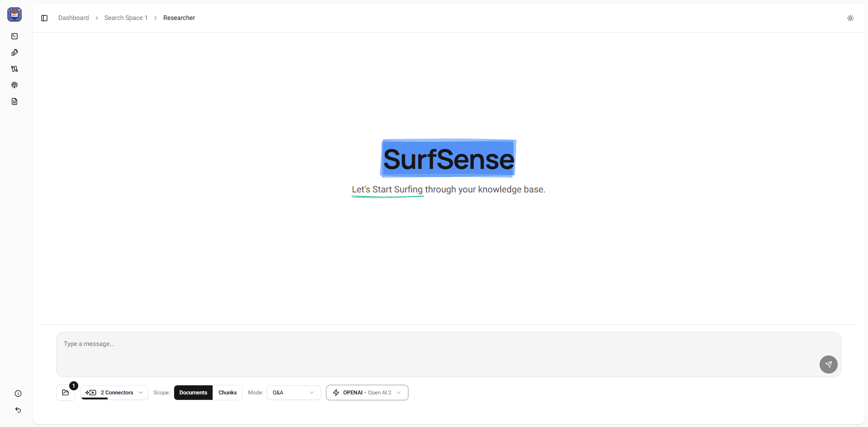
Task: Open the Q&A mode dropdown
Action: (x=294, y=393)
